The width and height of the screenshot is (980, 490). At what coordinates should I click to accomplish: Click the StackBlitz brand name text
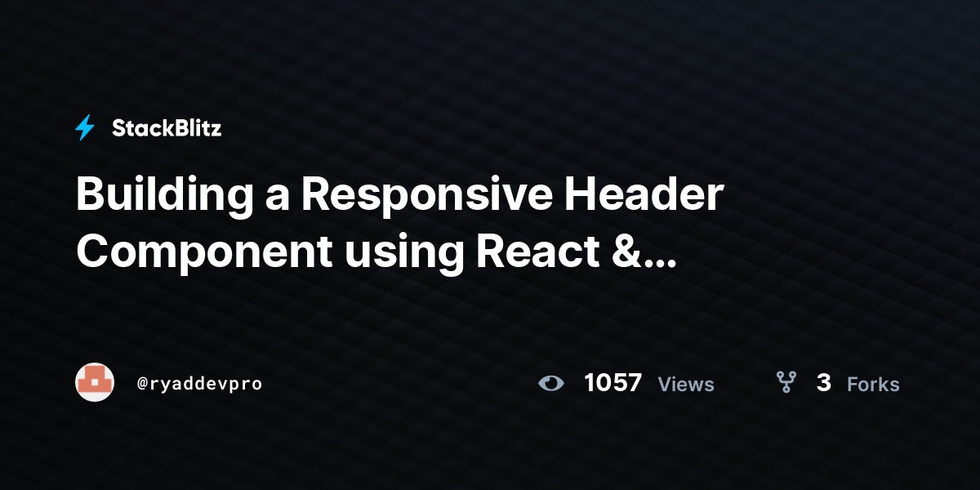tap(167, 128)
